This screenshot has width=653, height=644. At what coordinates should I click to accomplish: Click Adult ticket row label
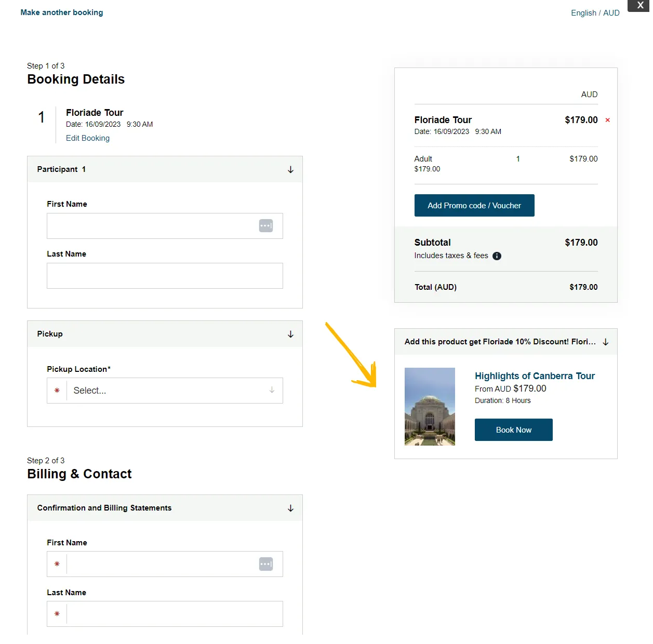[423, 159]
